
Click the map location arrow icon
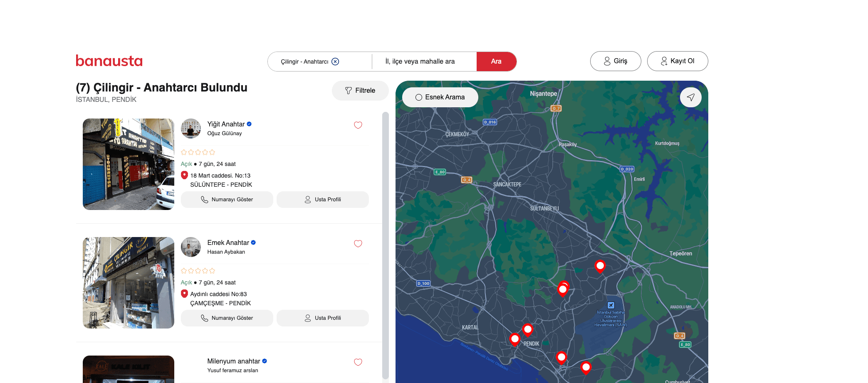[x=690, y=97]
